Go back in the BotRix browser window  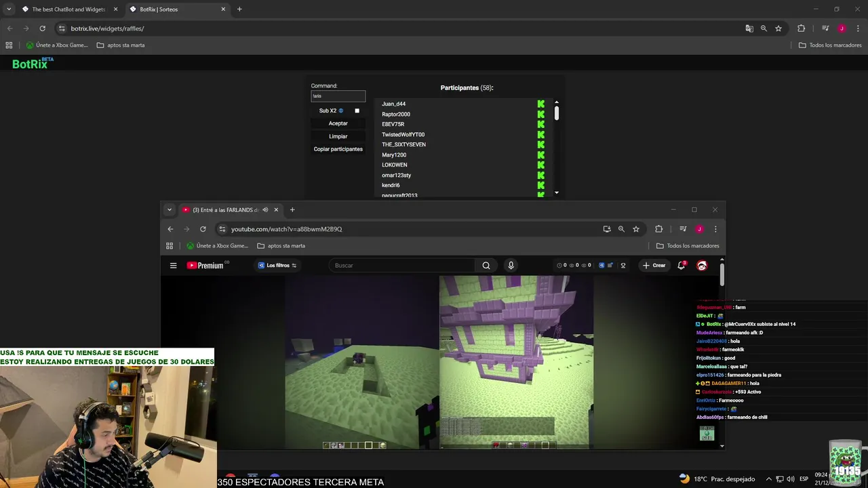click(x=9, y=28)
